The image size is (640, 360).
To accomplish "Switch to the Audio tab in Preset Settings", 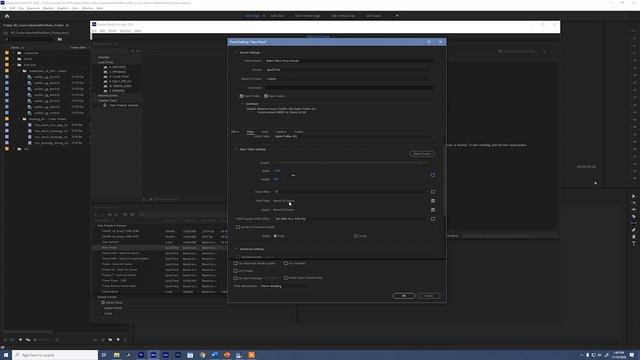I will coord(265,132).
